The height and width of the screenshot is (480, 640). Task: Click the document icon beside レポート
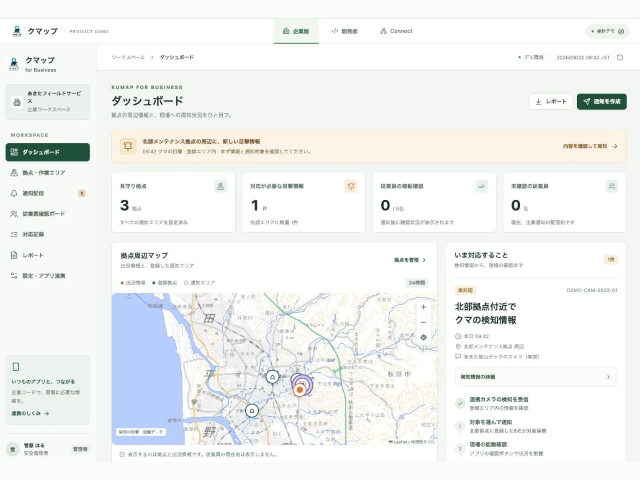pyautogui.click(x=14, y=256)
